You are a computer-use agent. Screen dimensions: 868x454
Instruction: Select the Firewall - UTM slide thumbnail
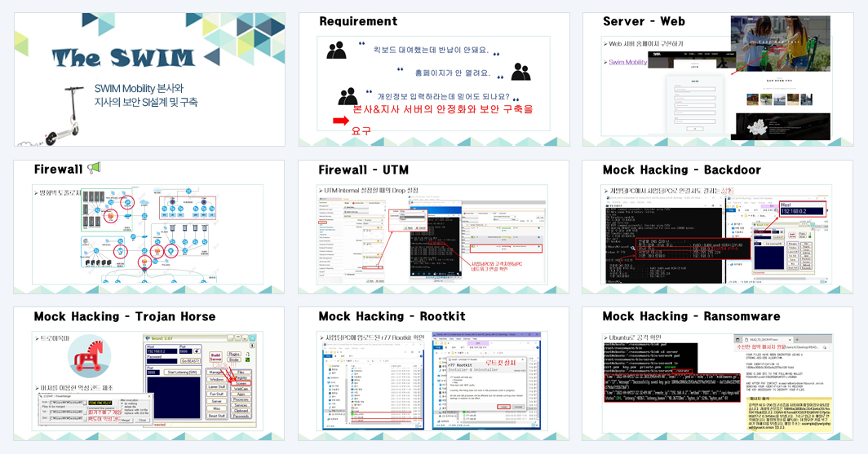tap(433, 227)
